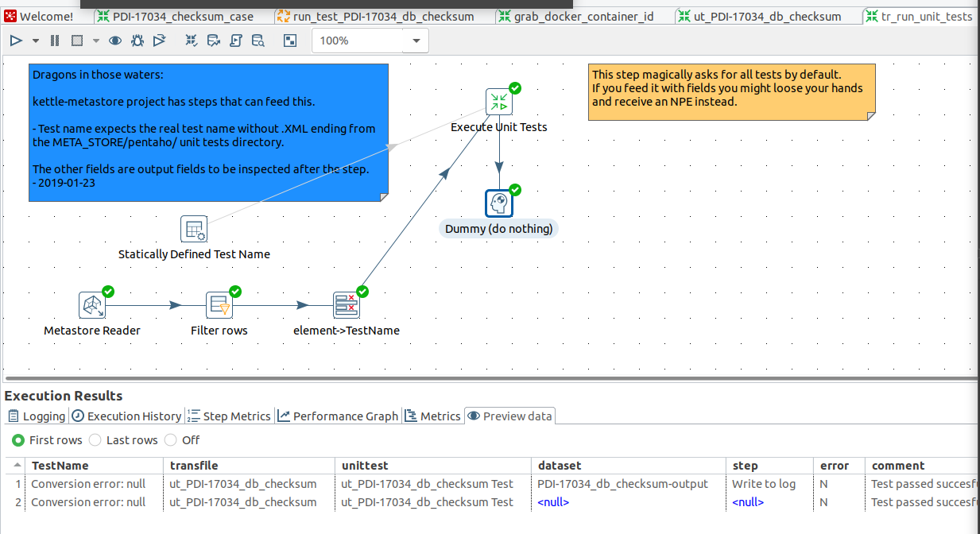Select the Preview data tab
Screen dimensions: 980x534
[x=509, y=416]
